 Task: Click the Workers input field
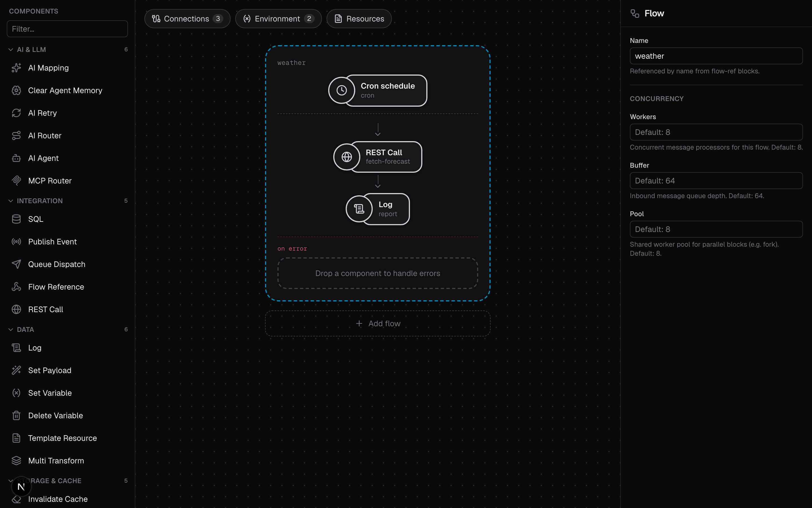point(716,132)
